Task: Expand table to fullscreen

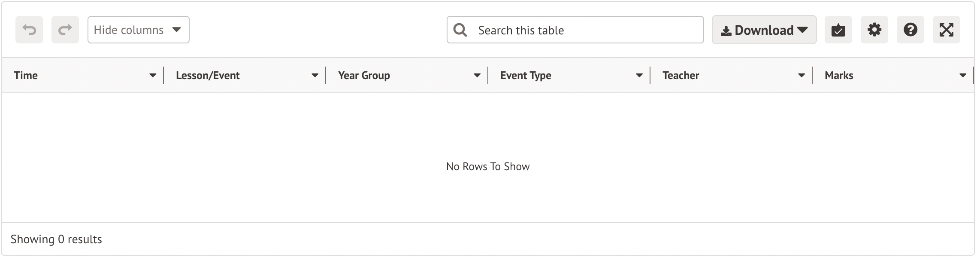Action: click(x=946, y=30)
